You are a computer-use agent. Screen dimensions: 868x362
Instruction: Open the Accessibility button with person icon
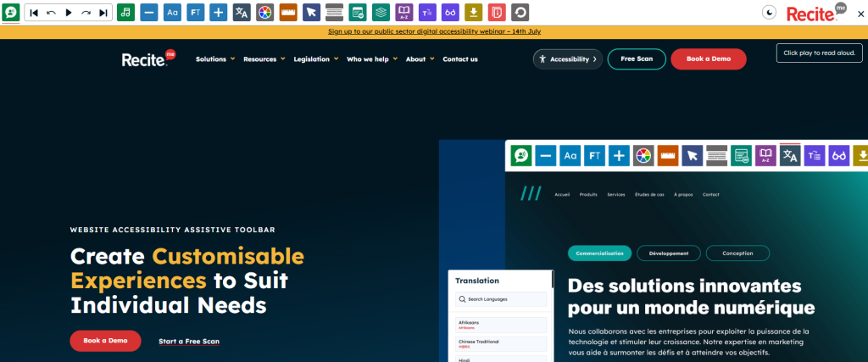tap(568, 59)
